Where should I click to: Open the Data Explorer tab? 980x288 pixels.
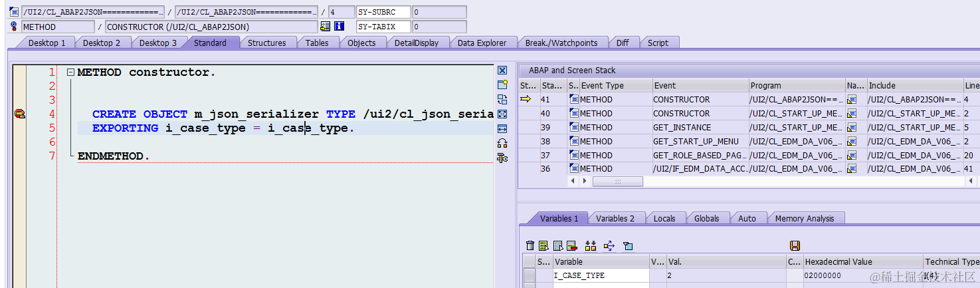point(482,43)
